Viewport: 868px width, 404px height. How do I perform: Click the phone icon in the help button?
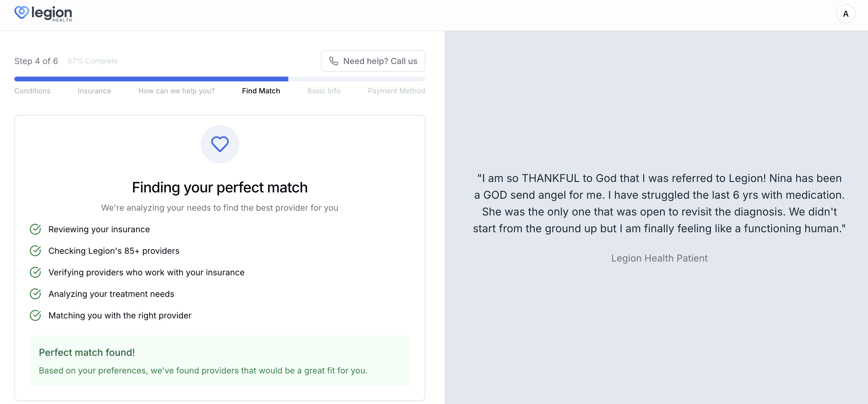tap(334, 61)
